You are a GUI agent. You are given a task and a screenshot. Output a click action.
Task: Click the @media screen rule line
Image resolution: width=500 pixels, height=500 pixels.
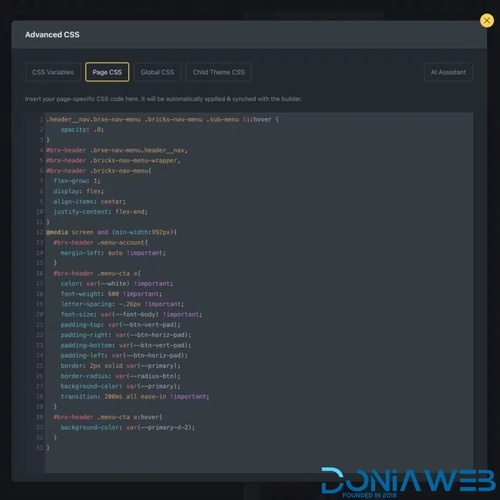click(112, 232)
